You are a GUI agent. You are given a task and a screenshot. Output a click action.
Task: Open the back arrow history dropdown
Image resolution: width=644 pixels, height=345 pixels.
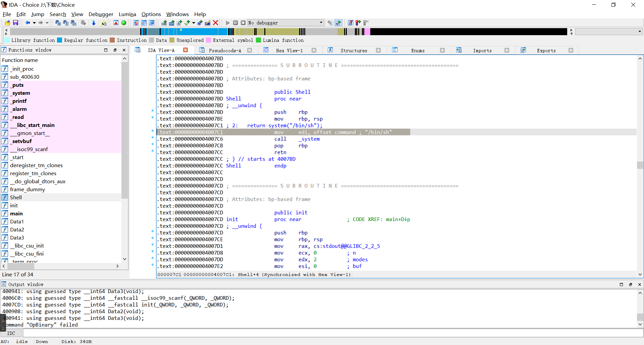pos(34,23)
